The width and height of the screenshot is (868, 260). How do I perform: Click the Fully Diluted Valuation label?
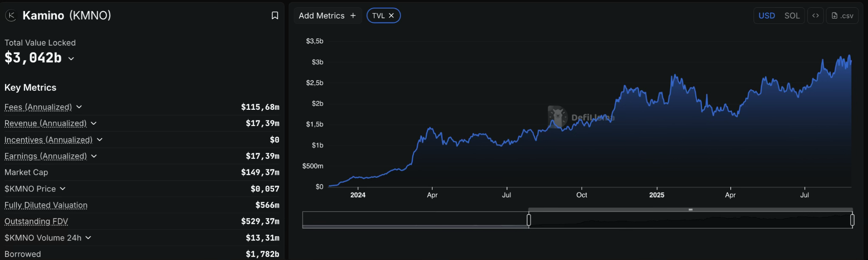coord(46,205)
